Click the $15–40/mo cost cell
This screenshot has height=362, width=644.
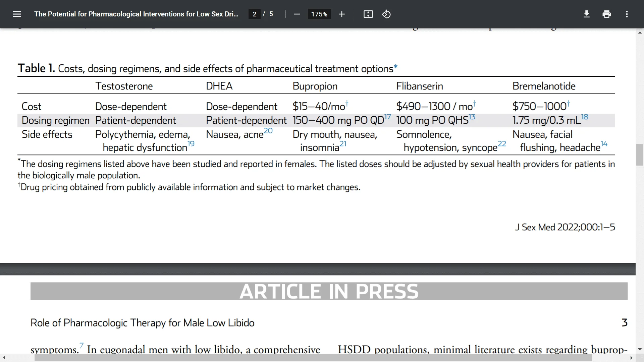319,107
